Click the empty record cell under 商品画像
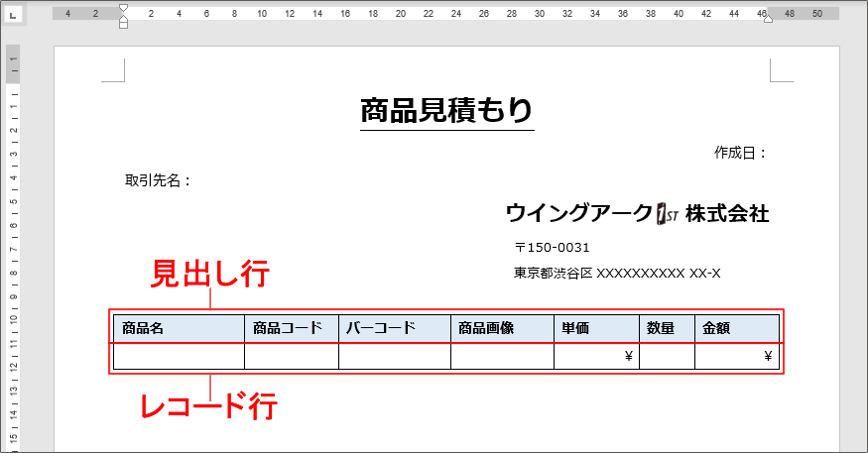 [x=503, y=356]
